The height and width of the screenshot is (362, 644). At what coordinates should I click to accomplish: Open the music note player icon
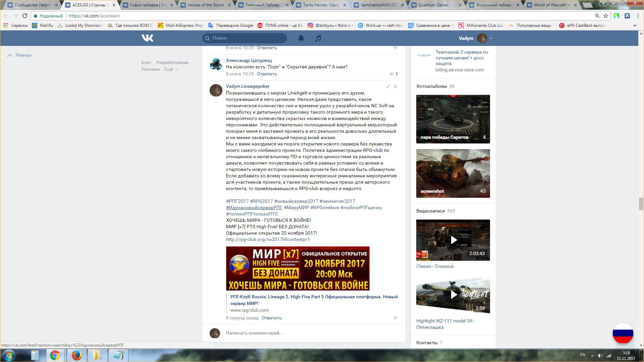pyautogui.click(x=318, y=38)
